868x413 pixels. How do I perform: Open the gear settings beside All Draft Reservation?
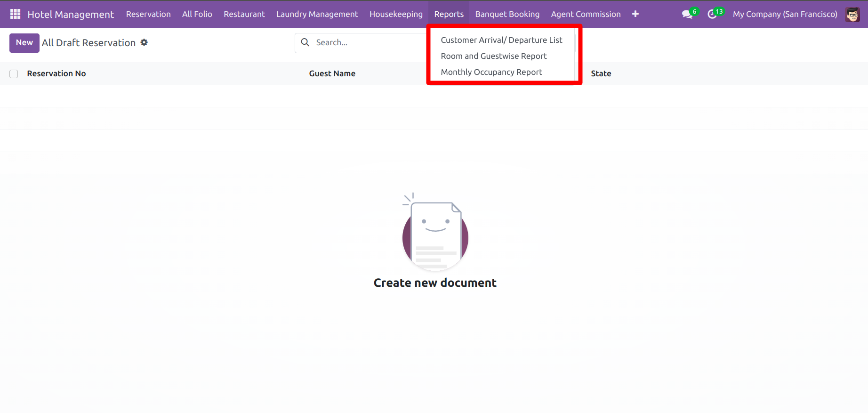[144, 42]
